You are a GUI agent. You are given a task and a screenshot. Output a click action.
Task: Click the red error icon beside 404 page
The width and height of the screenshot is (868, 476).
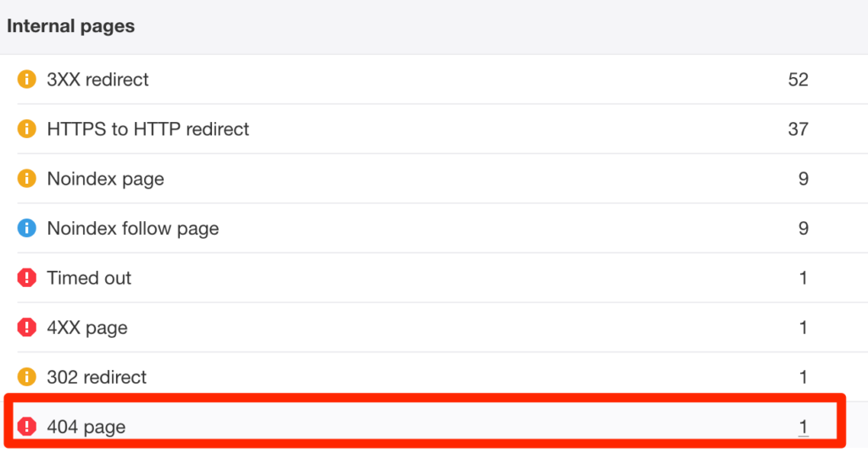(26, 426)
